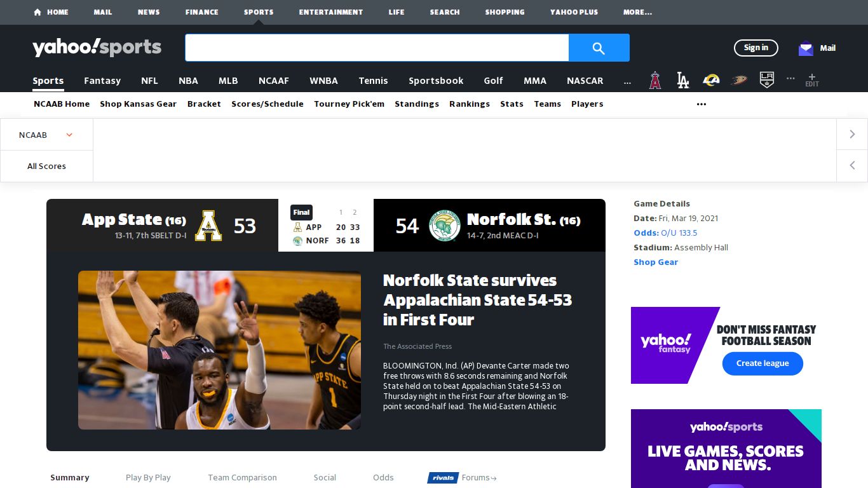868x488 pixels.
Task: Open the LA Dodgers team icon
Action: tap(683, 81)
